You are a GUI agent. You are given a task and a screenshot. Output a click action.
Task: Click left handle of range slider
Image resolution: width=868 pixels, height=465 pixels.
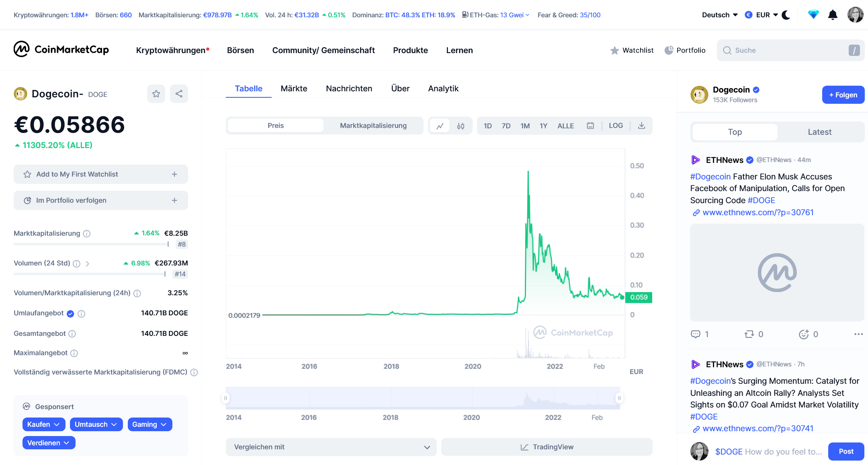pyautogui.click(x=226, y=398)
